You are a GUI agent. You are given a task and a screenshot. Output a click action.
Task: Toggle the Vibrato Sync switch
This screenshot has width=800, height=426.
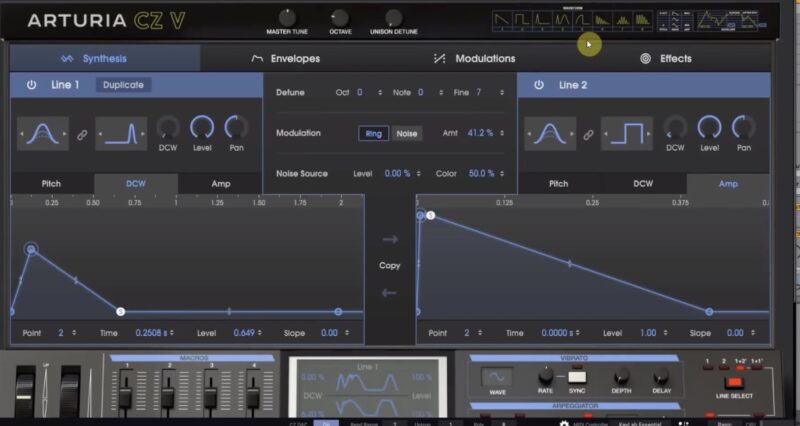click(577, 378)
